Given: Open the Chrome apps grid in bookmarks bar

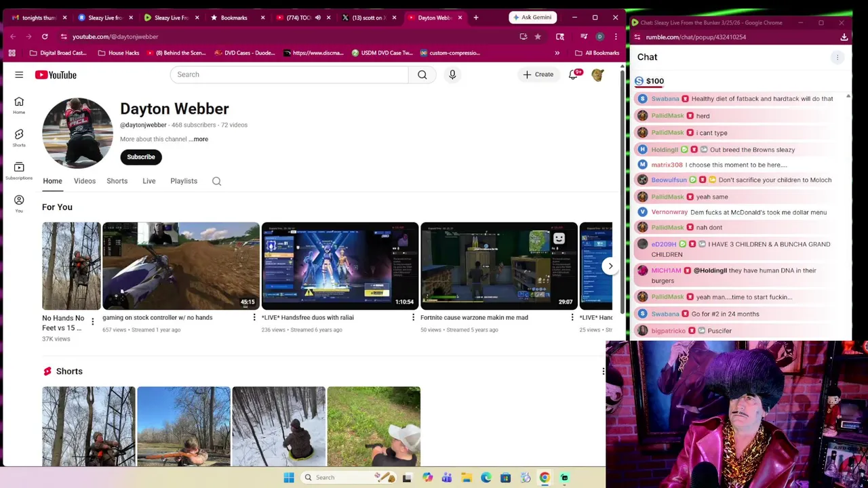Looking at the screenshot, I should pos(12,53).
